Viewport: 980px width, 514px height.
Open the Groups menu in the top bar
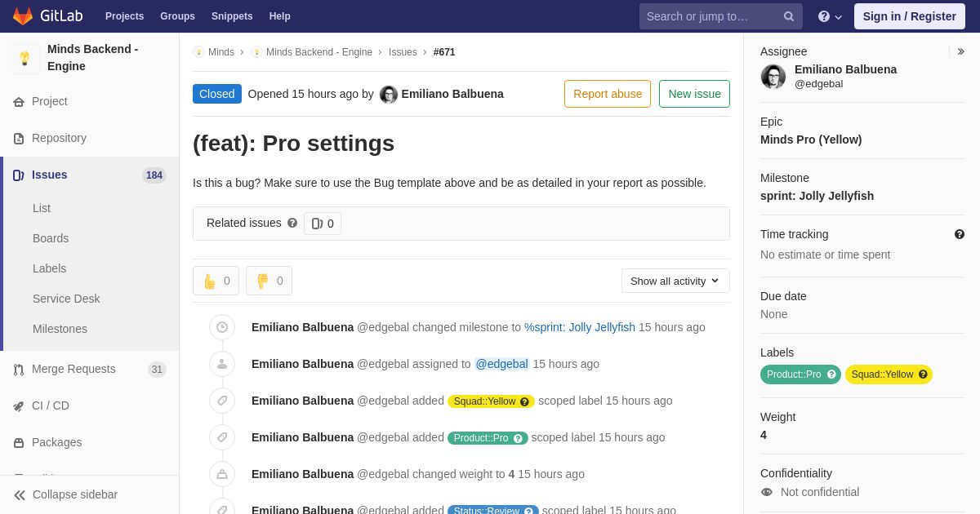(177, 16)
